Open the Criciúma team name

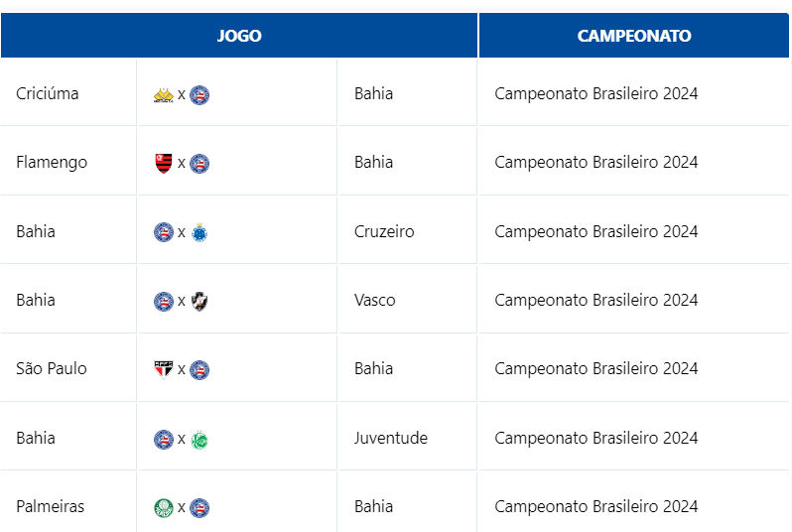[x=48, y=94]
